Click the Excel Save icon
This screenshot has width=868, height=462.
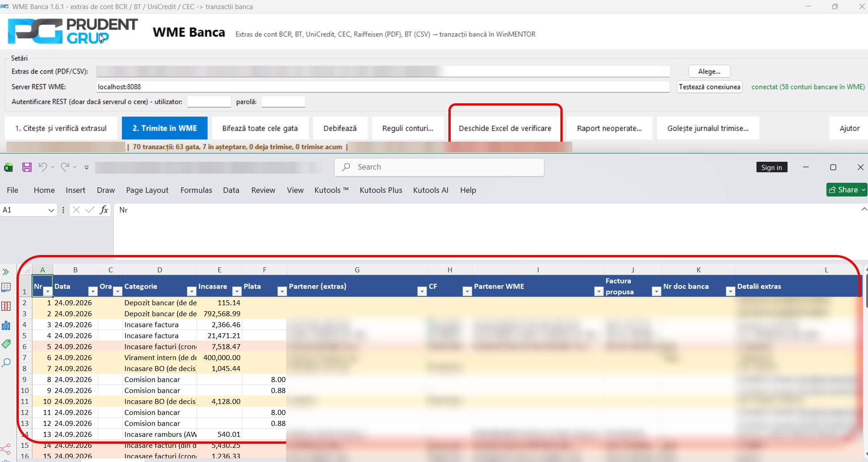[x=27, y=167]
